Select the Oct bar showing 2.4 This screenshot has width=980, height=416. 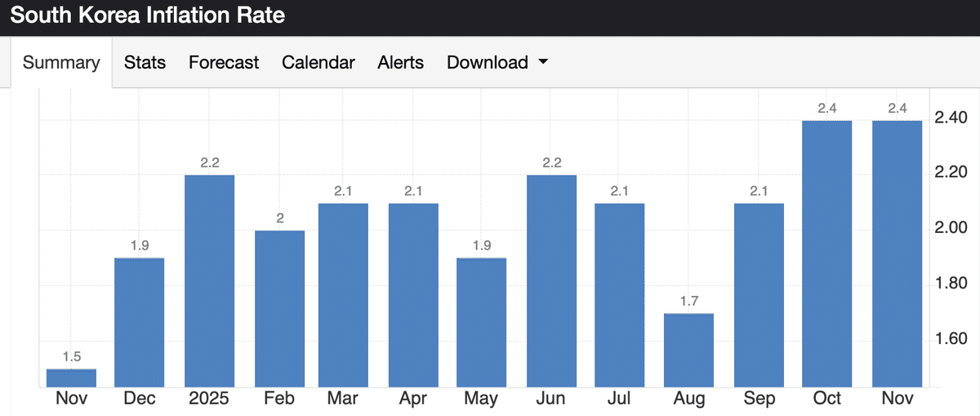(x=827, y=253)
